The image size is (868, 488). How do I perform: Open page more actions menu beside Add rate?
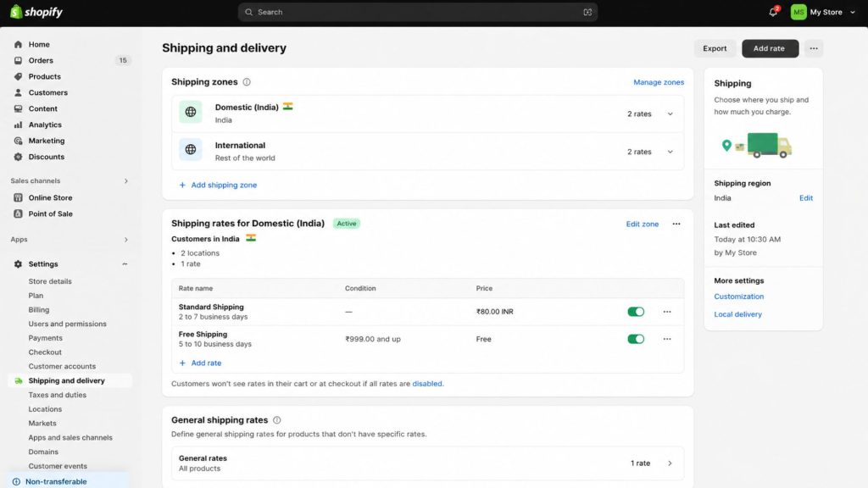tap(813, 48)
